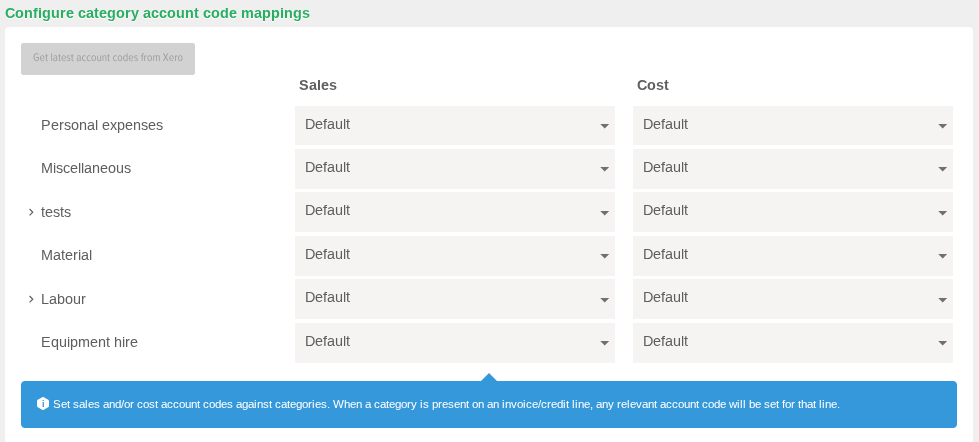Select the Personal expenses category label
979x442 pixels.
tap(102, 125)
